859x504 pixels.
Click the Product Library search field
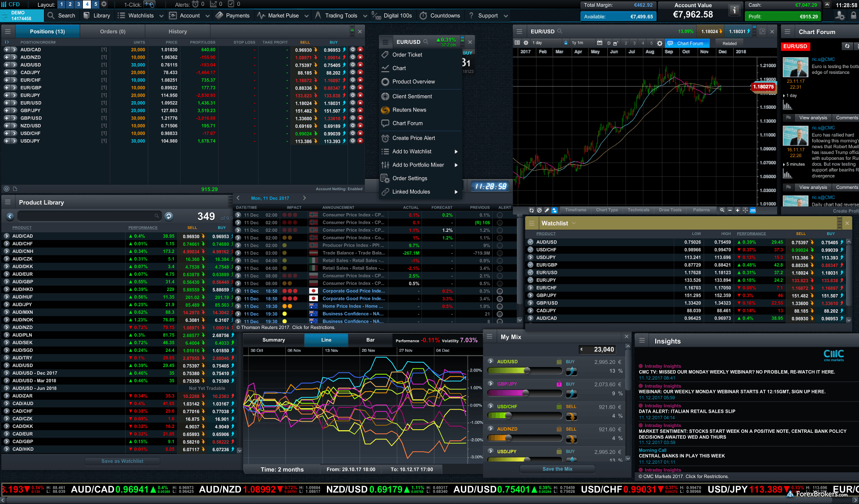(89, 216)
